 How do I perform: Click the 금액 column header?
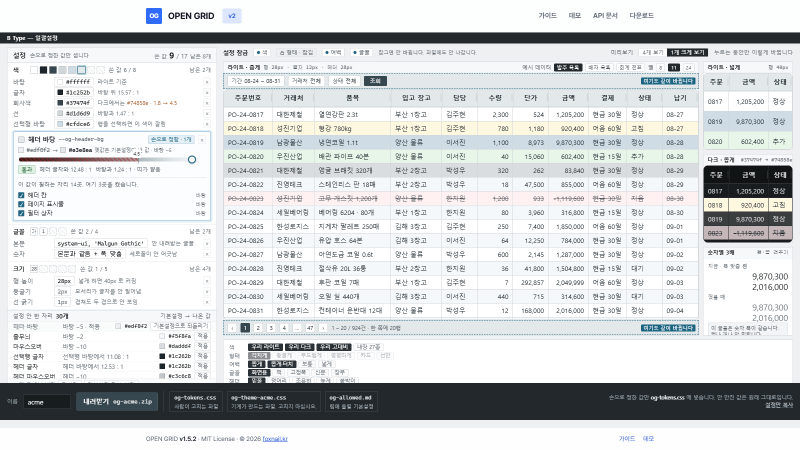(x=568, y=98)
